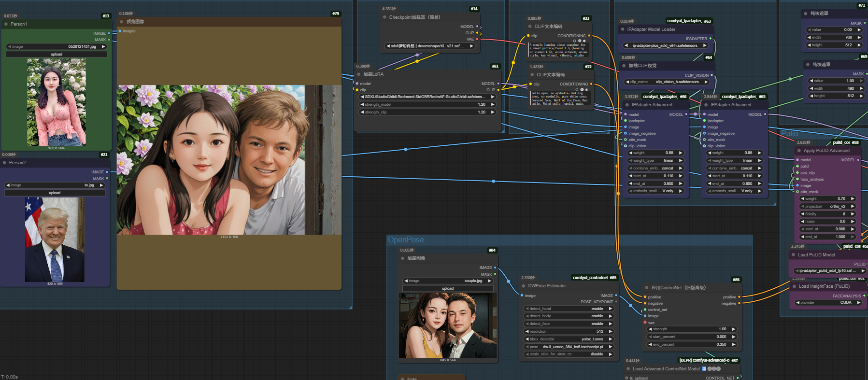
Task: Click collapse dot of Apply PuLID Advanced
Action: coord(799,151)
